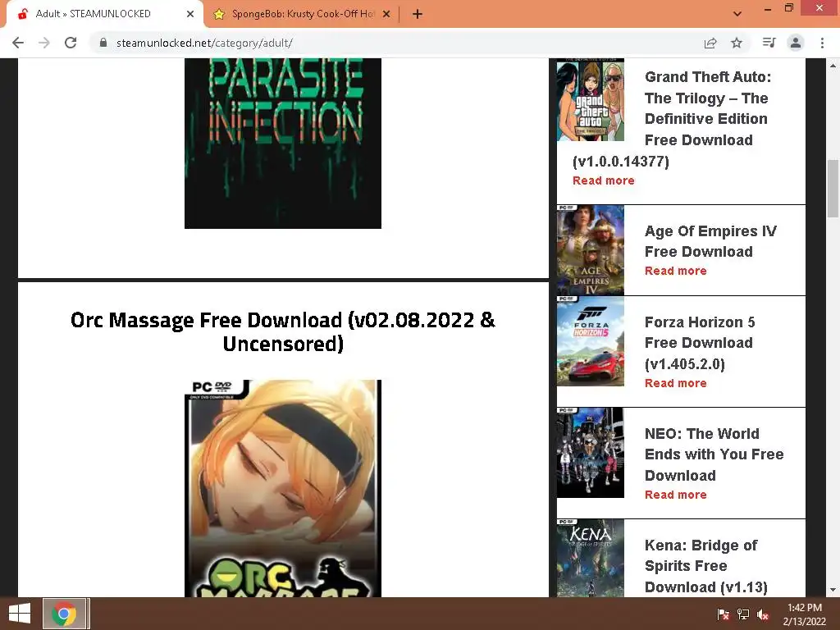Click the Parasite Infection cover image

click(x=283, y=144)
